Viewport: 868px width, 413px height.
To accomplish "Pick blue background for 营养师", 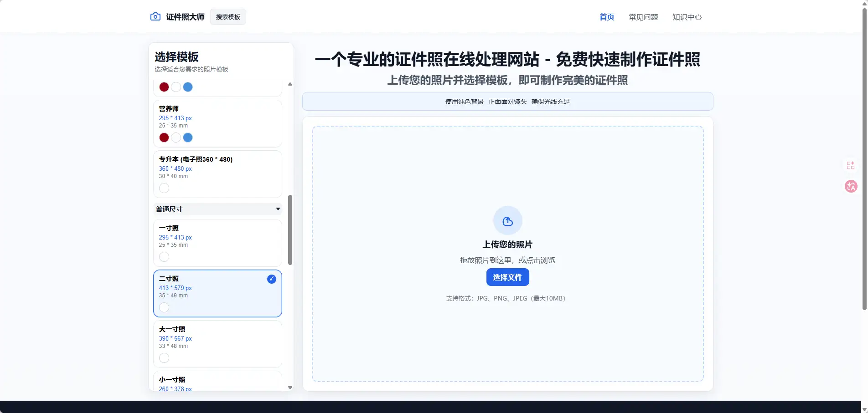I will 188,138.
